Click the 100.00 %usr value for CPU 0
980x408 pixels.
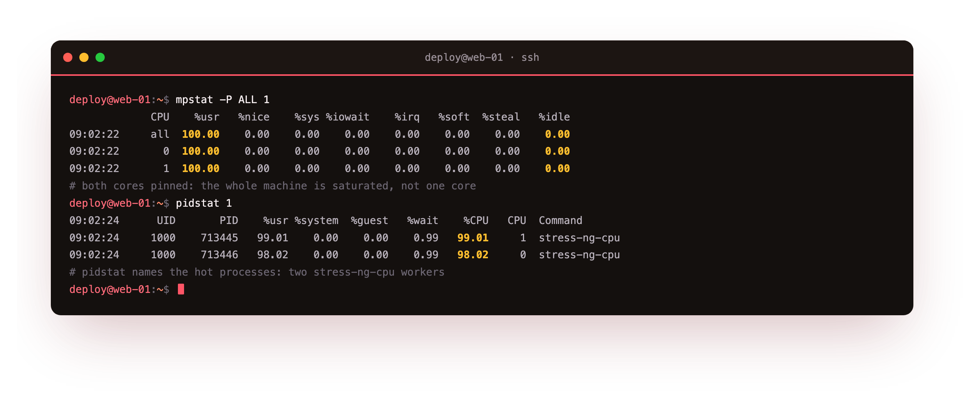tap(201, 151)
